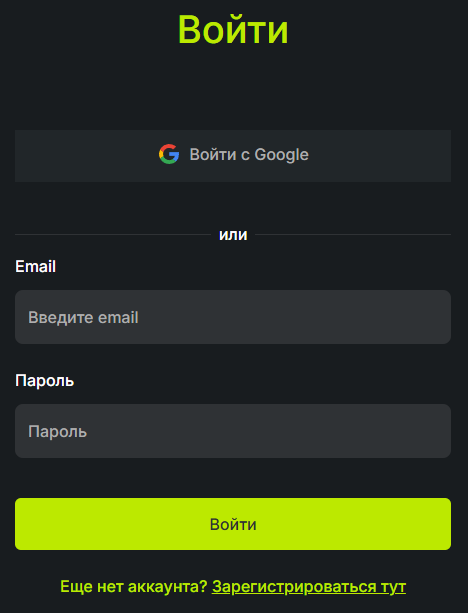Click the или divider text
Screen dimensions: 468x613
coord(233,235)
